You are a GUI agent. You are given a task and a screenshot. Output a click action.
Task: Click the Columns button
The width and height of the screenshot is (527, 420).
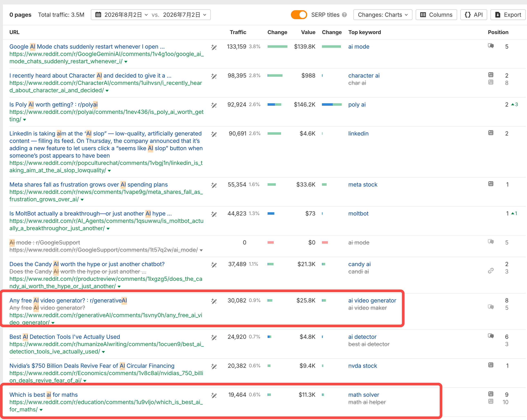(x=436, y=15)
